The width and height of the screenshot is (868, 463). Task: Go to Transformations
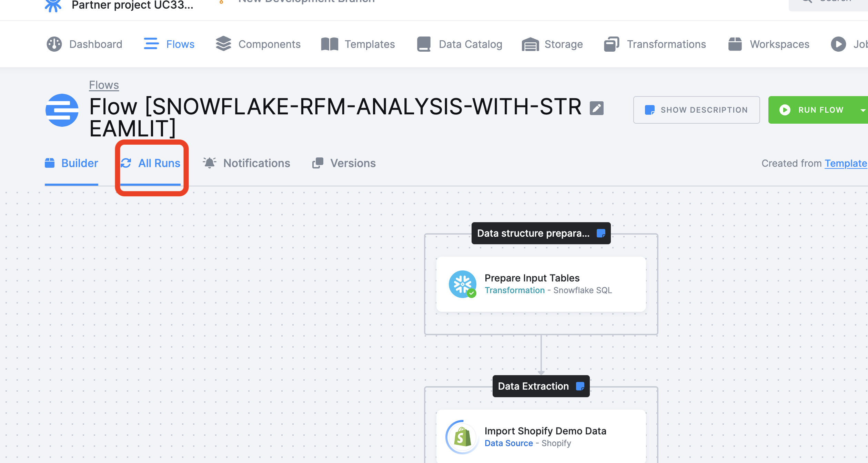[x=655, y=44]
